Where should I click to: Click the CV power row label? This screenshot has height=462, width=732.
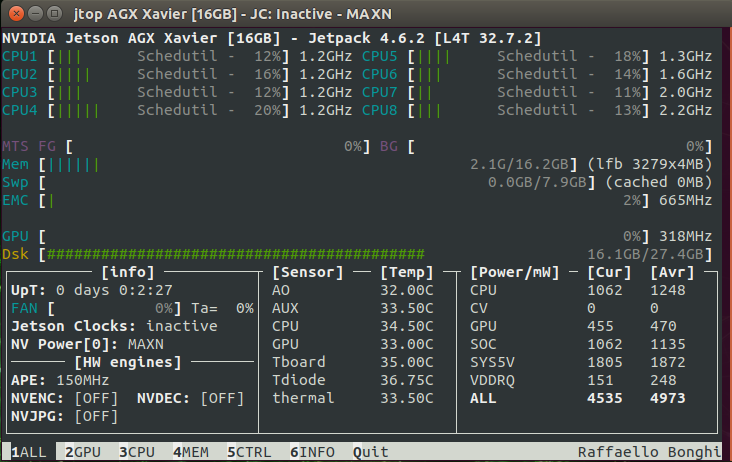[479, 308]
